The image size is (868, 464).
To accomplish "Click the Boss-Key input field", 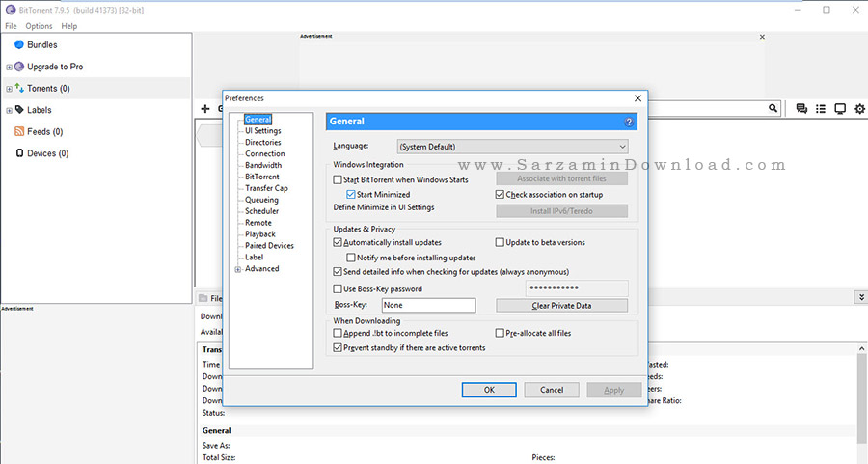I will 429,305.
